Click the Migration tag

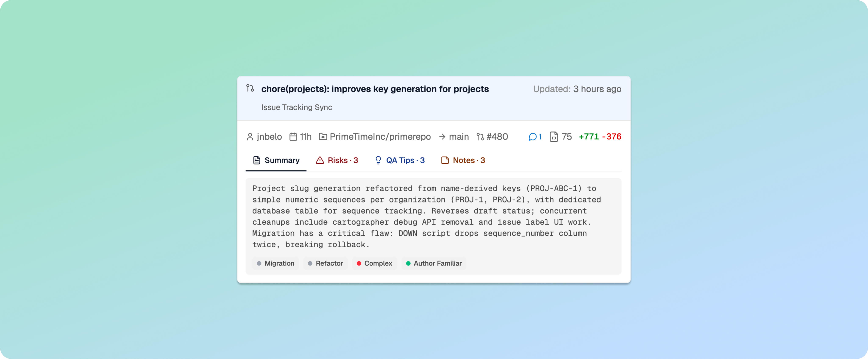[x=275, y=263]
